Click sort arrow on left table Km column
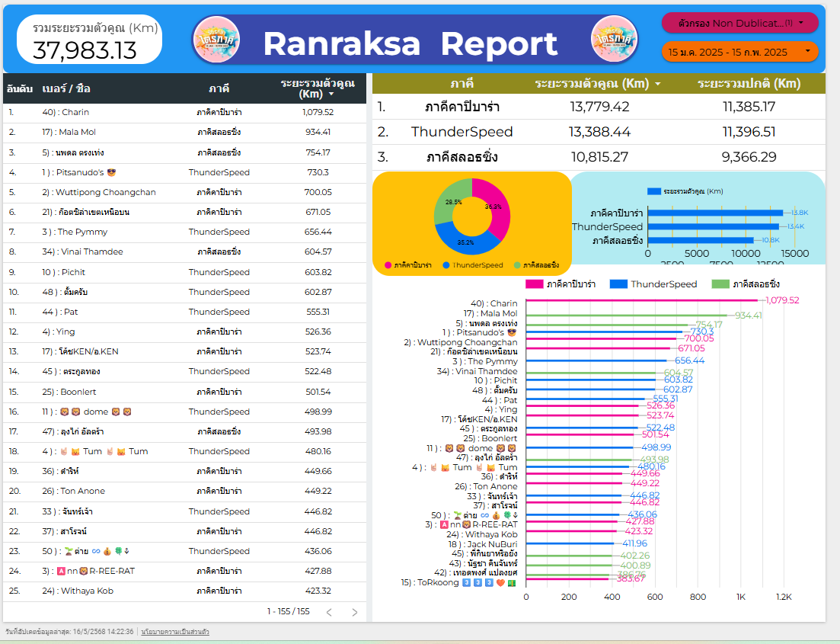The image size is (840, 644). coord(331,95)
